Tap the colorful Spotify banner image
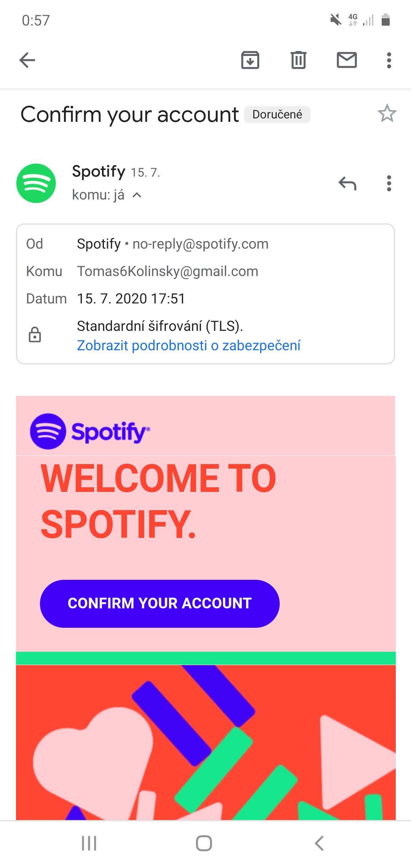411x868 pixels. point(205,742)
